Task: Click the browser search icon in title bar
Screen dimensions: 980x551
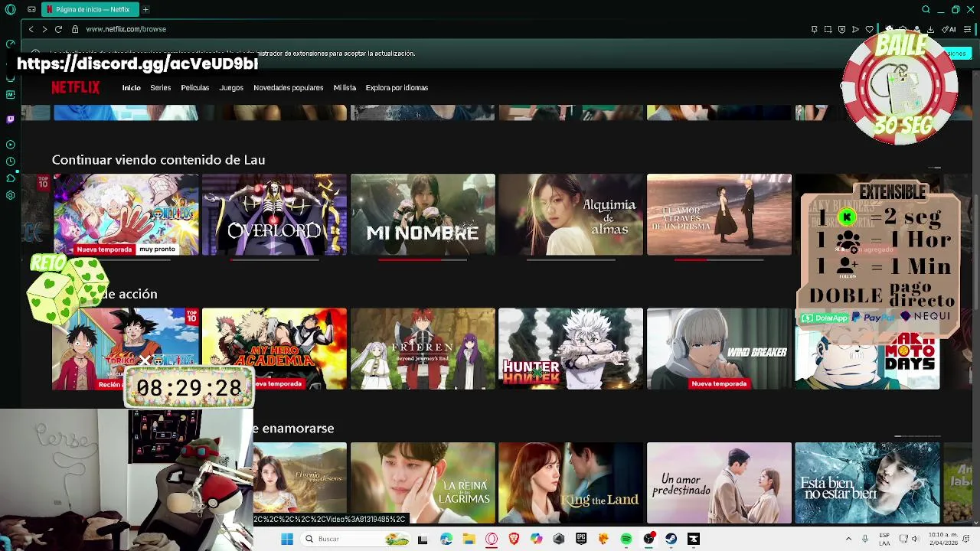Action: [926, 9]
